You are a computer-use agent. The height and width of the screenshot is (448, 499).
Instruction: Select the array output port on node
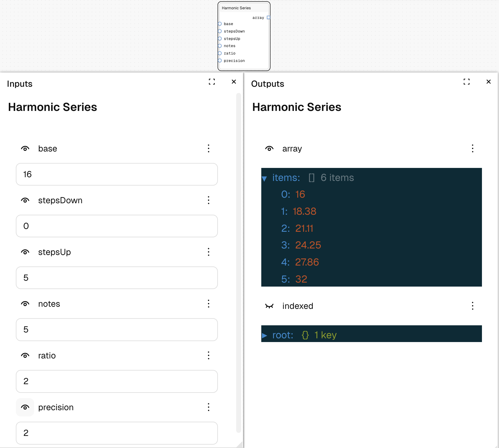click(x=268, y=18)
